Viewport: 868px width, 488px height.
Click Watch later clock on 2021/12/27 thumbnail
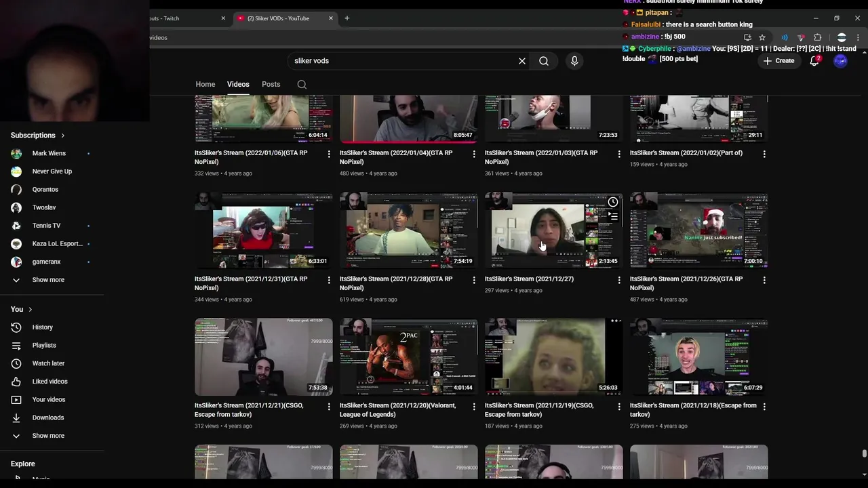[x=613, y=202]
